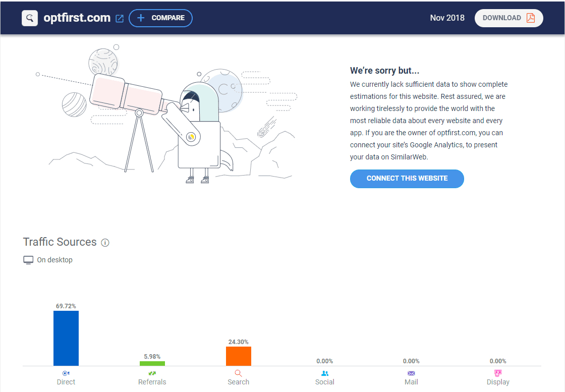
Task: Click the orange Search traffic icon
Action: tap(238, 373)
